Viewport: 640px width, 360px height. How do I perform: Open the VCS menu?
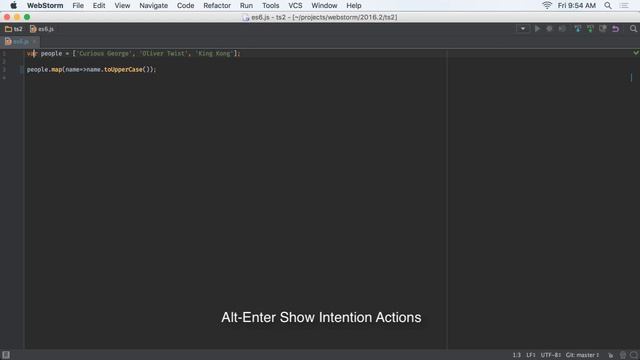295,5
